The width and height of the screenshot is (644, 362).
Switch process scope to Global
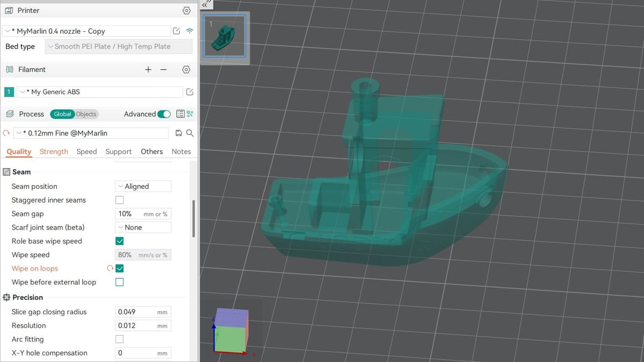coord(62,114)
